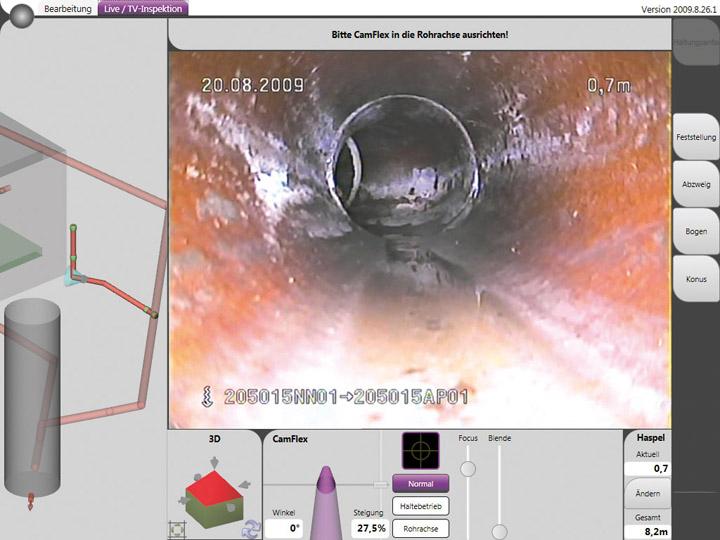Click the Konus button
This screenshot has height=540, width=720.
click(x=696, y=279)
